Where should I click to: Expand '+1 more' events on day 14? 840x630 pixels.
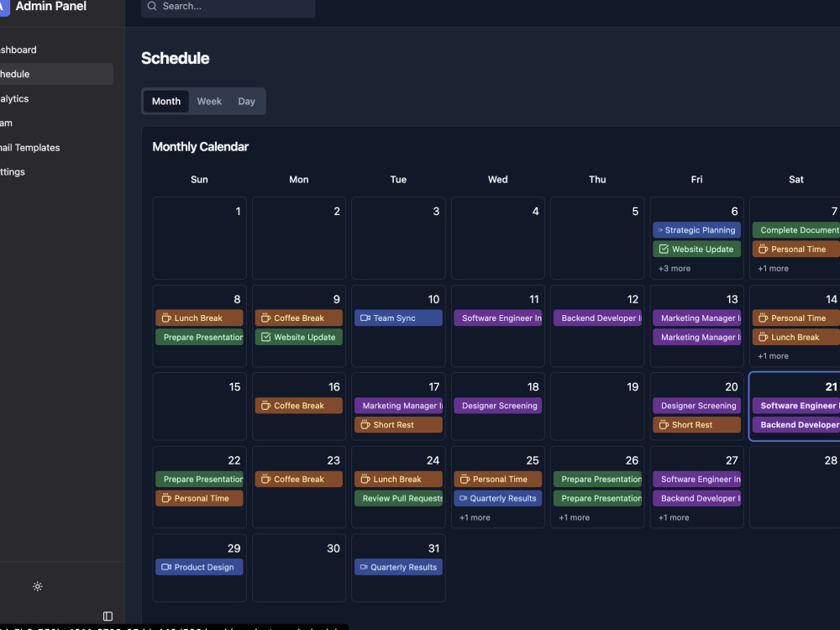[773, 355]
